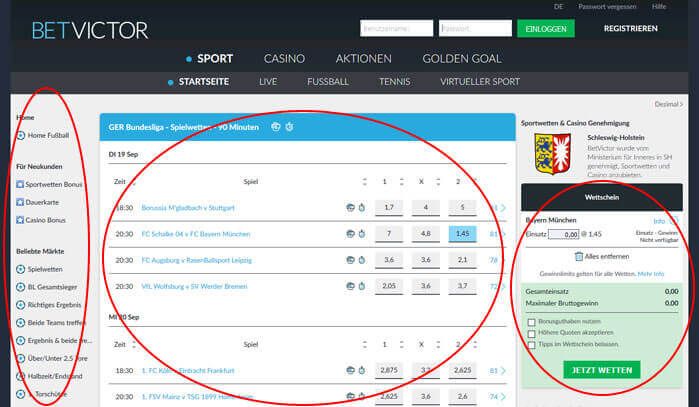
Task: Open the Hilfe link
Action: click(658, 7)
